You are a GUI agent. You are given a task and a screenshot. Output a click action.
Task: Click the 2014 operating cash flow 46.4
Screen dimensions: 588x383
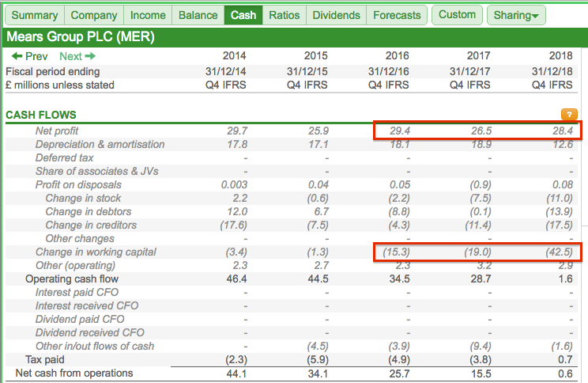pyautogui.click(x=236, y=279)
